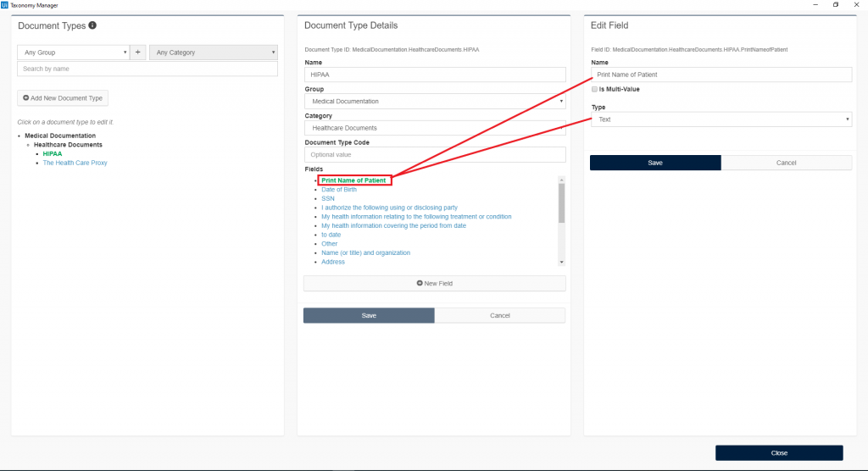Cancel the Document Type Details changes
This screenshot has width=868, height=471.
[500, 315]
